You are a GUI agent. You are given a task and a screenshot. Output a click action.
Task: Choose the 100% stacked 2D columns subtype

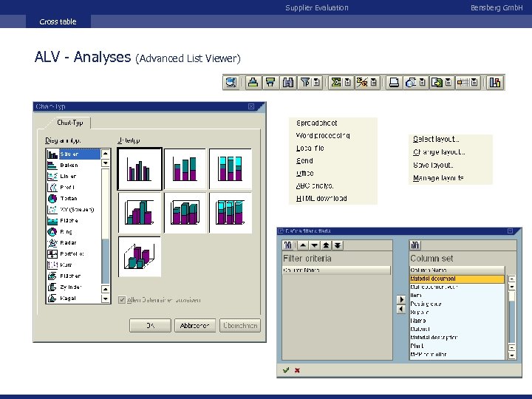point(231,168)
